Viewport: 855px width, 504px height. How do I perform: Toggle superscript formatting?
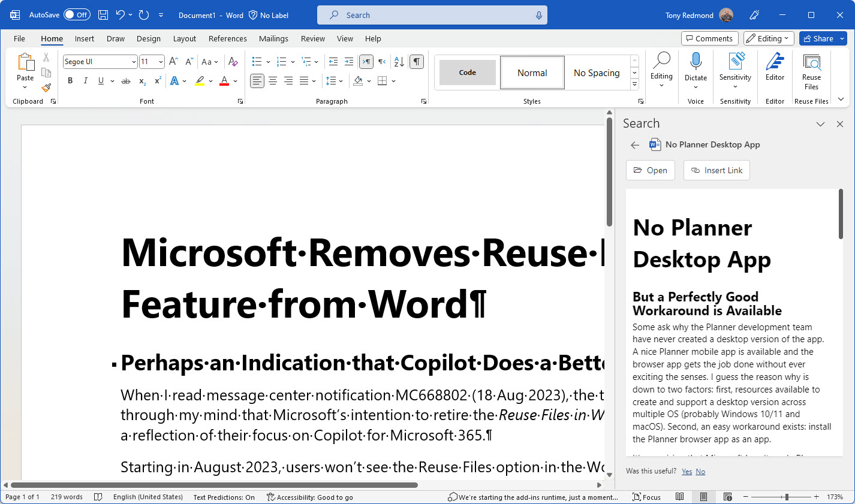(158, 80)
